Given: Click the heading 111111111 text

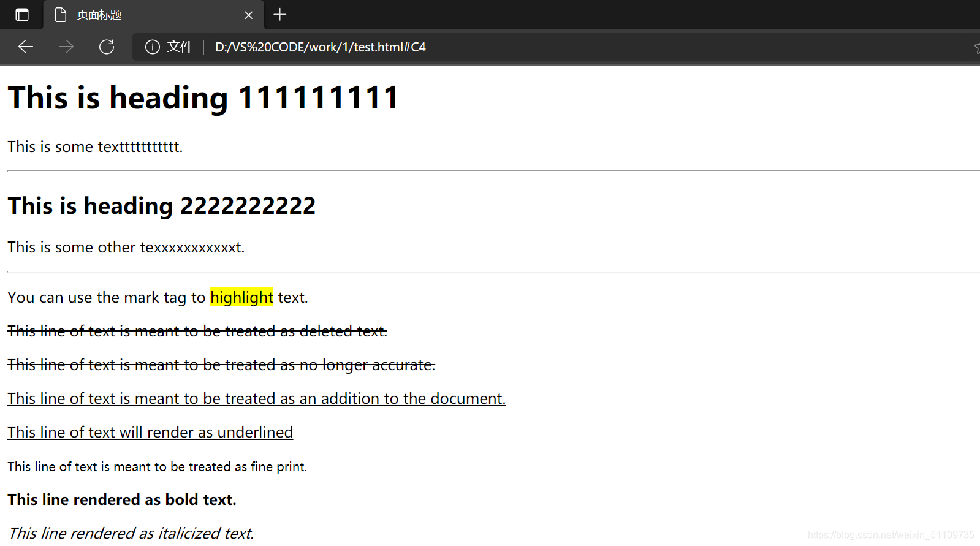Looking at the screenshot, I should coord(203,98).
